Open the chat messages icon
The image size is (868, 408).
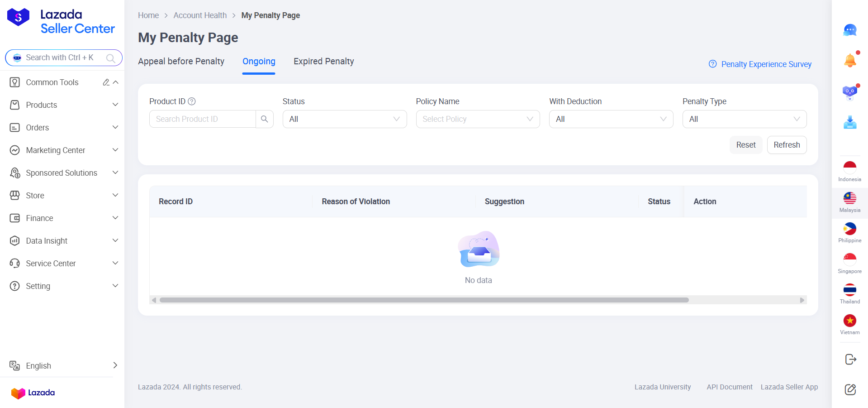849,30
